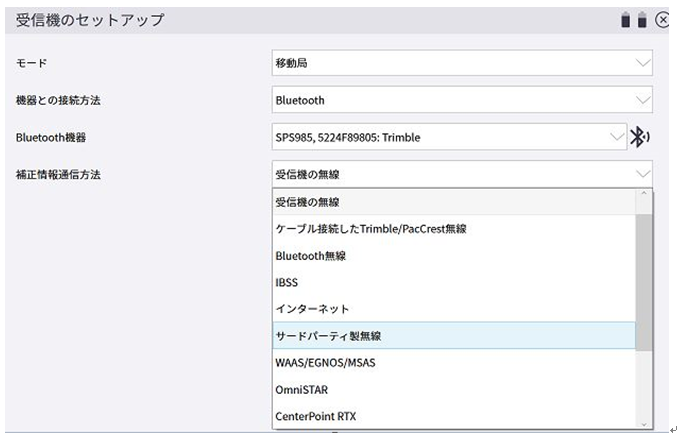Image resolution: width=680 pixels, height=442 pixels.
Task: Expand the 機器との接続方法 dropdown
Action: pyautogui.click(x=462, y=100)
